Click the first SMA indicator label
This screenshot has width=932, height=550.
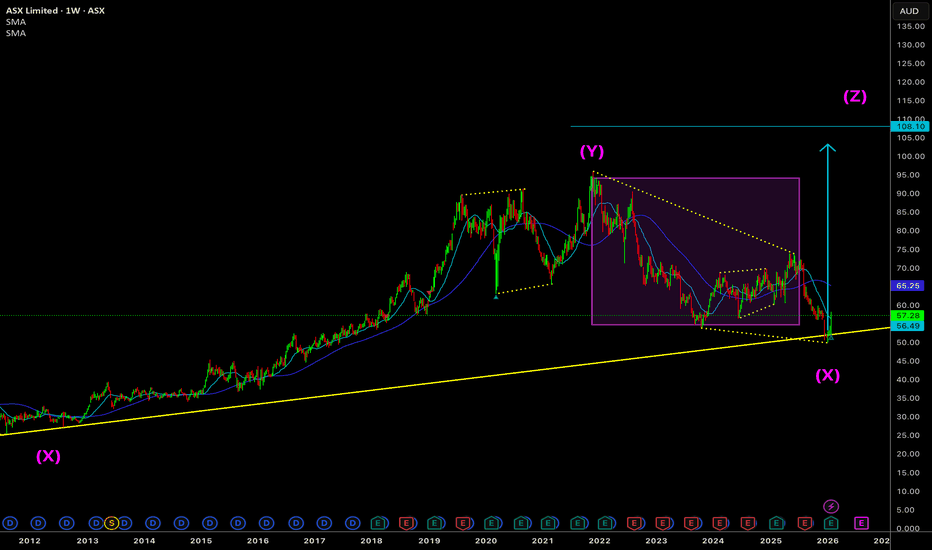click(15, 22)
